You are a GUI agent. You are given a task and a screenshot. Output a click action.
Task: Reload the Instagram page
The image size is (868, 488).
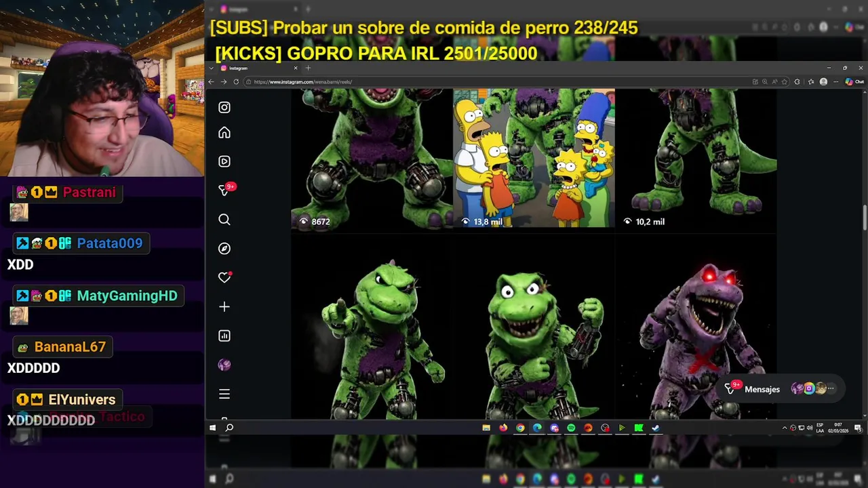pyautogui.click(x=236, y=81)
